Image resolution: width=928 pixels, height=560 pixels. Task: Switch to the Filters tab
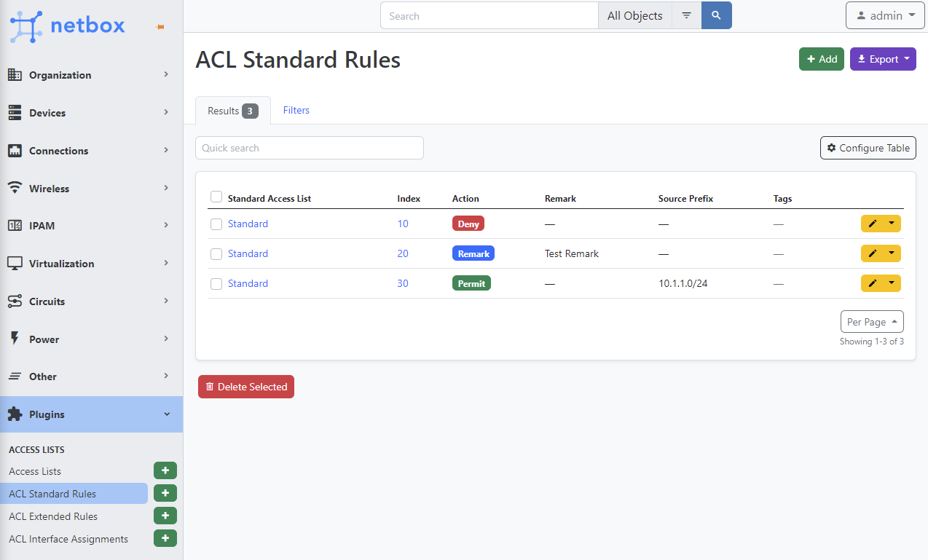296,110
